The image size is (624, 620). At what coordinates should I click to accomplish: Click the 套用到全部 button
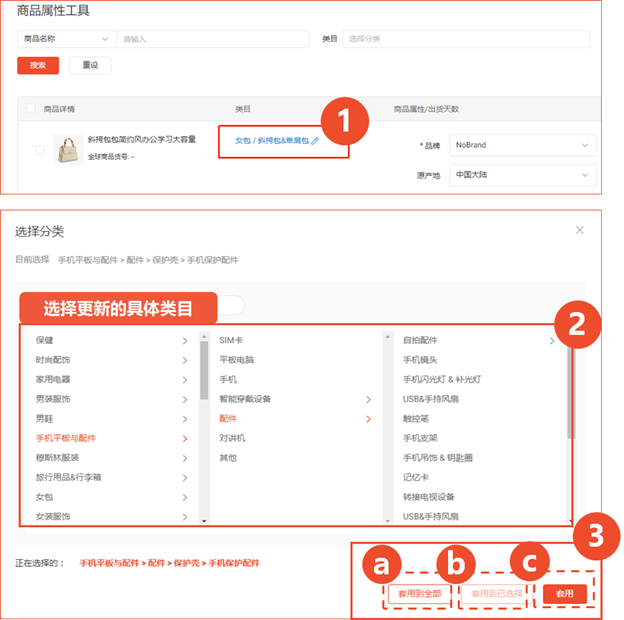(419, 594)
